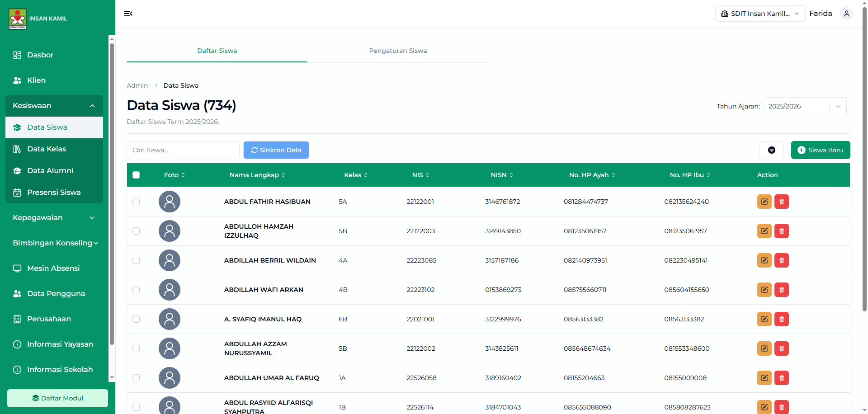Screen dimensions: 868x414
Task: Click the Sinkron Data button
Action: [x=276, y=150]
